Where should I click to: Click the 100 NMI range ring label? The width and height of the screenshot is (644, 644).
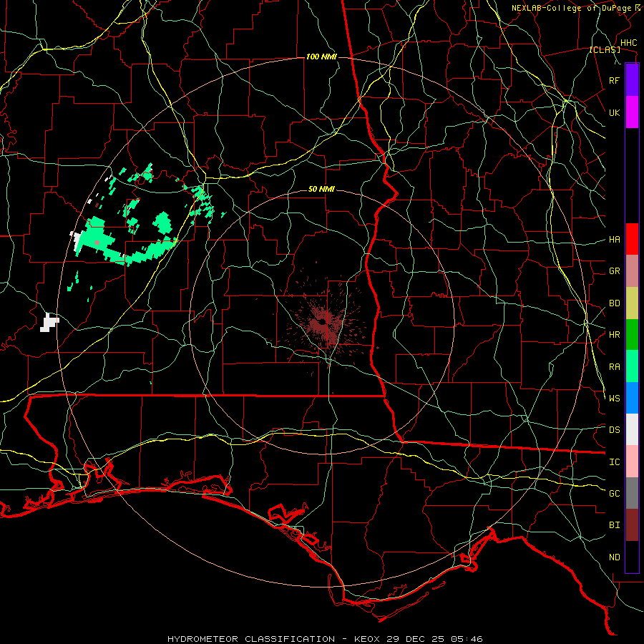[x=321, y=57]
